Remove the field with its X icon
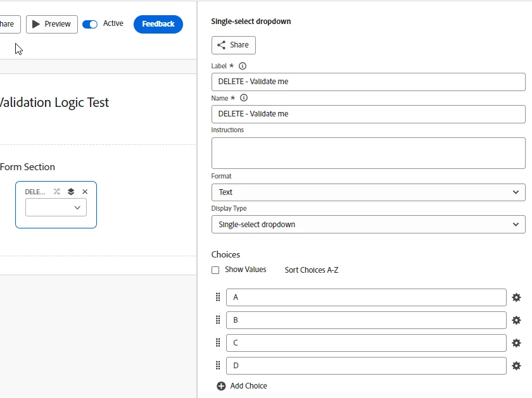The width and height of the screenshot is (532, 398). click(85, 192)
